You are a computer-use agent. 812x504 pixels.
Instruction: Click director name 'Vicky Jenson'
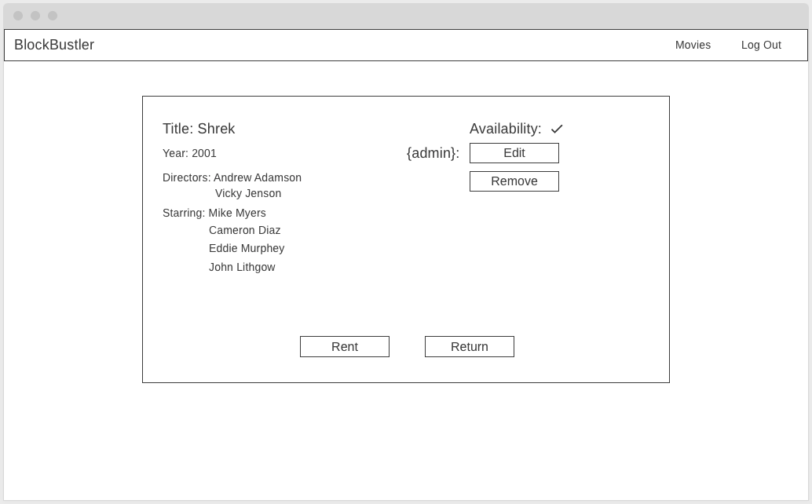pyautogui.click(x=248, y=193)
